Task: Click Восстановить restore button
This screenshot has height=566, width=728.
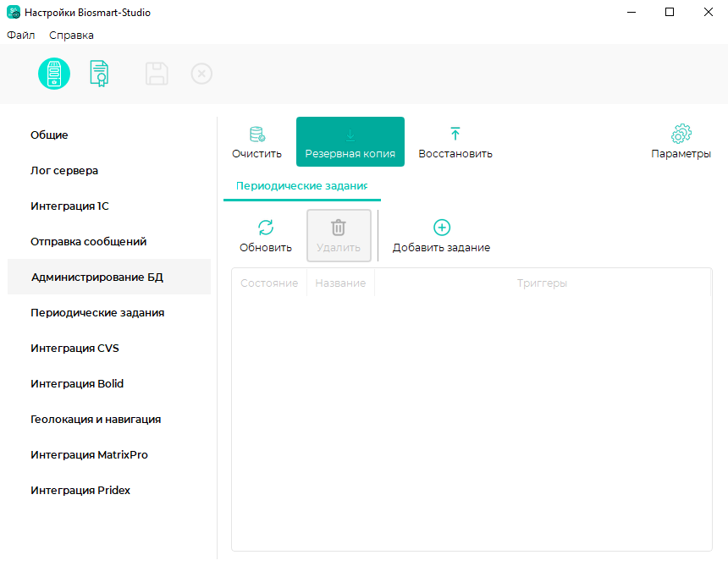Action: (455, 142)
